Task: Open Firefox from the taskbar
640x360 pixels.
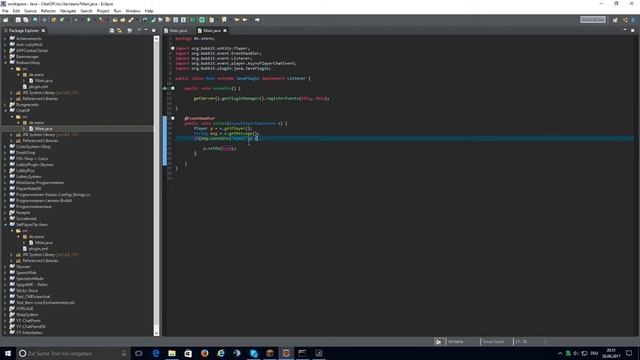Action: [204, 353]
